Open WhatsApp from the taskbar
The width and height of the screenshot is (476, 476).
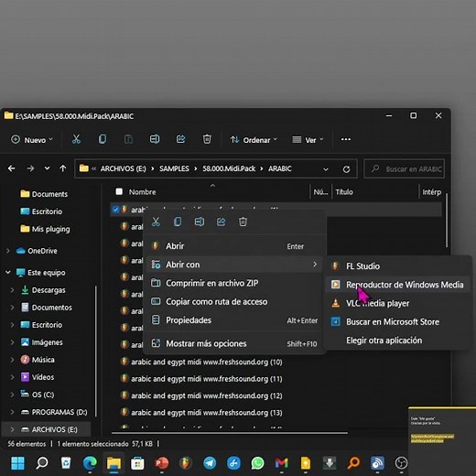click(x=257, y=463)
